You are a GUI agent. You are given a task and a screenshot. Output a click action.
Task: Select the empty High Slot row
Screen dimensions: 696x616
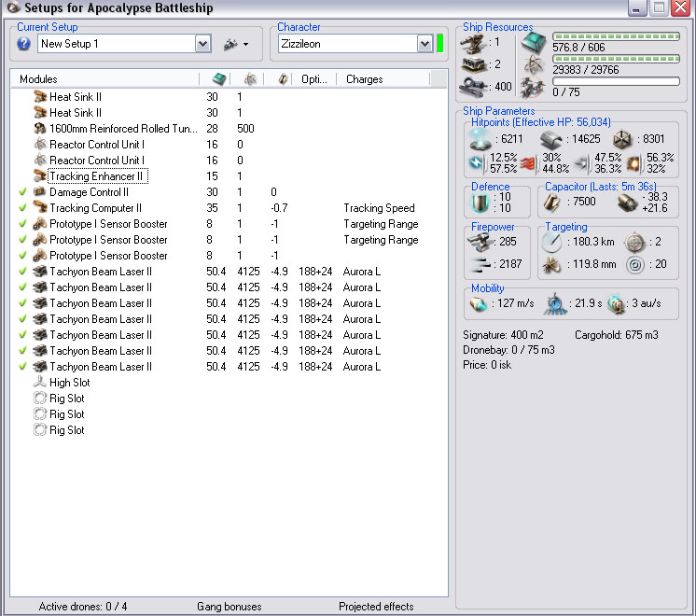pos(229,383)
